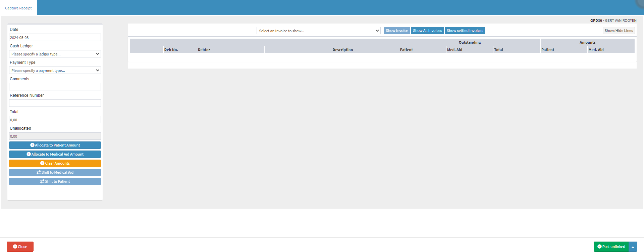Click Show settled Invoices button
Viewport: 644px width, 252px height.
[465, 31]
